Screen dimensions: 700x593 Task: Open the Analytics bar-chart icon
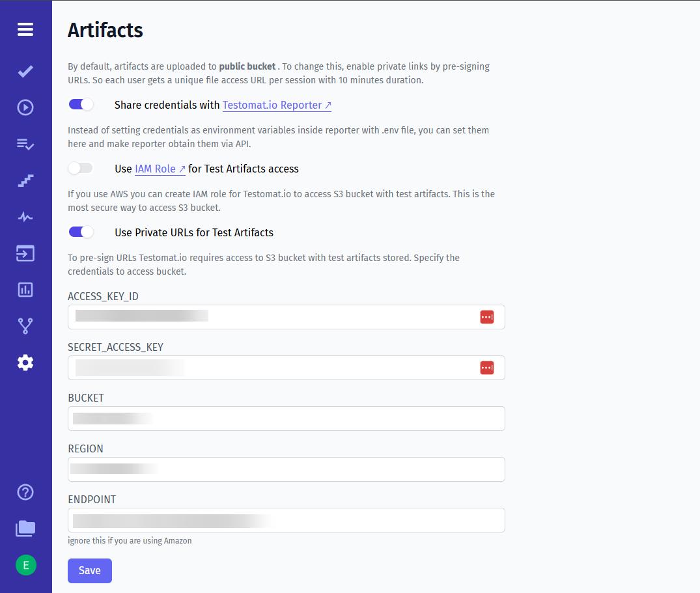pos(25,290)
